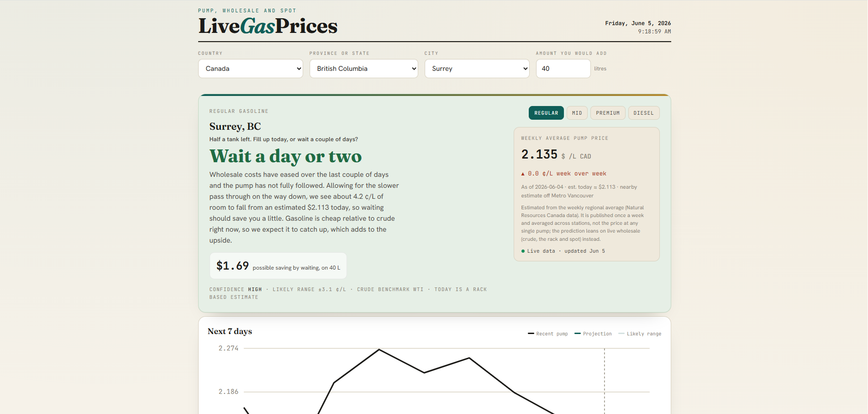Expand the City dropdown showing Surrey
The width and height of the screenshot is (868, 414).
click(477, 69)
